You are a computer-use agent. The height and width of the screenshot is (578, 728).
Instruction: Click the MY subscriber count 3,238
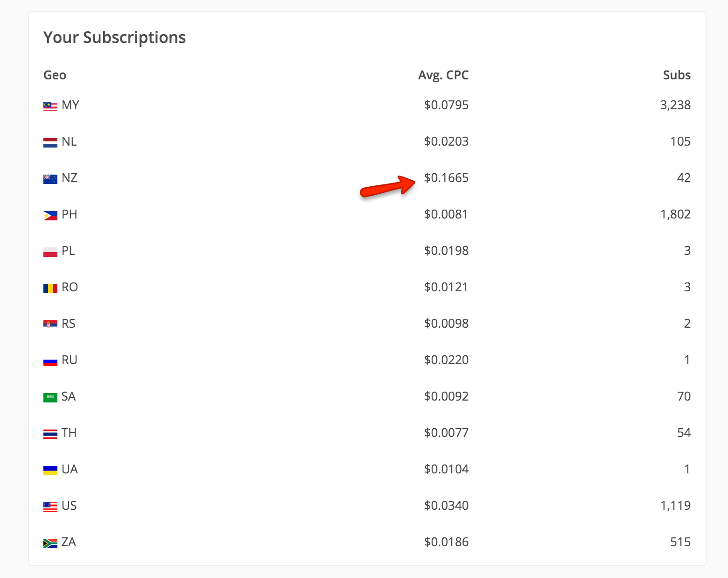click(675, 105)
